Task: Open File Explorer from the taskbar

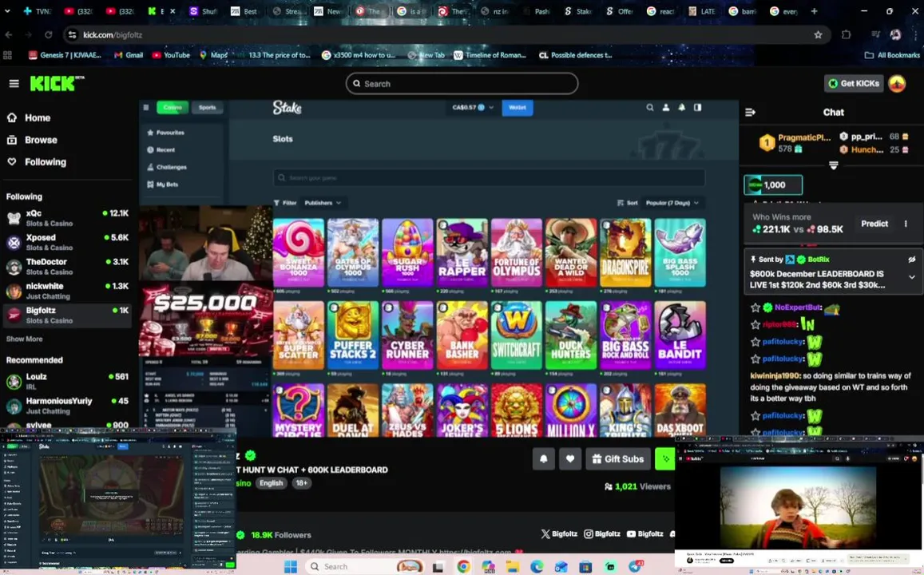Action: [512, 567]
